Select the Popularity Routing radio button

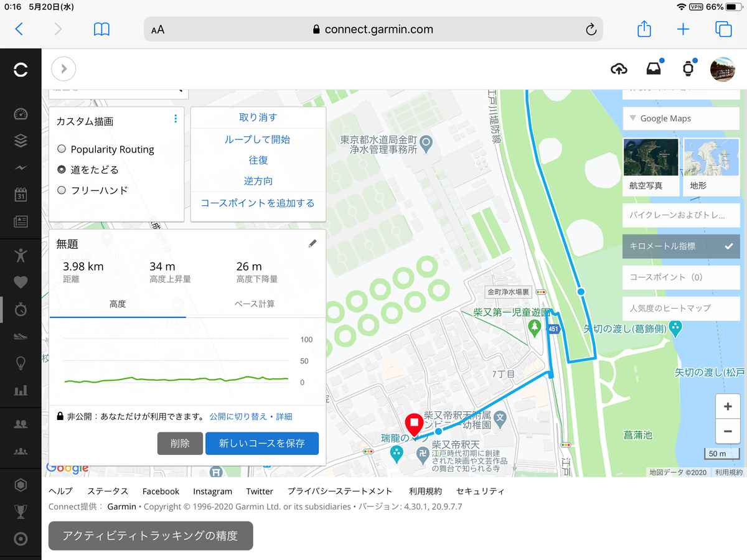click(x=61, y=149)
